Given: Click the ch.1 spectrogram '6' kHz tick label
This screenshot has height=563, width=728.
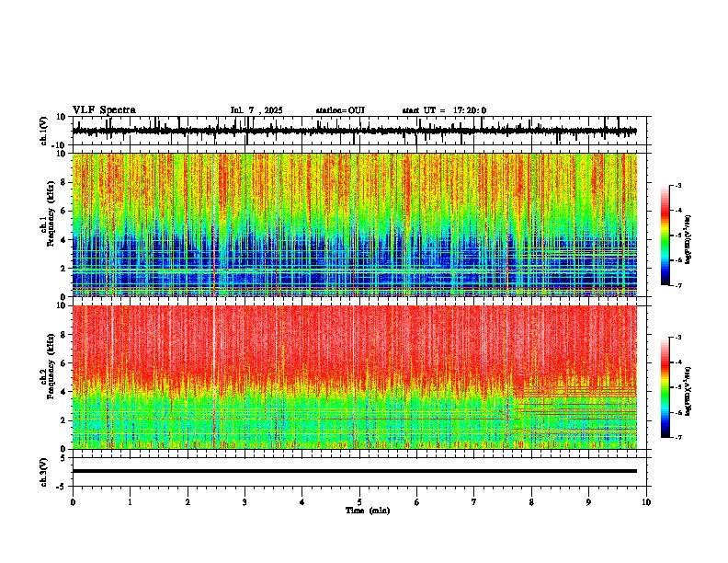Looking at the screenshot, I should 63,212.
